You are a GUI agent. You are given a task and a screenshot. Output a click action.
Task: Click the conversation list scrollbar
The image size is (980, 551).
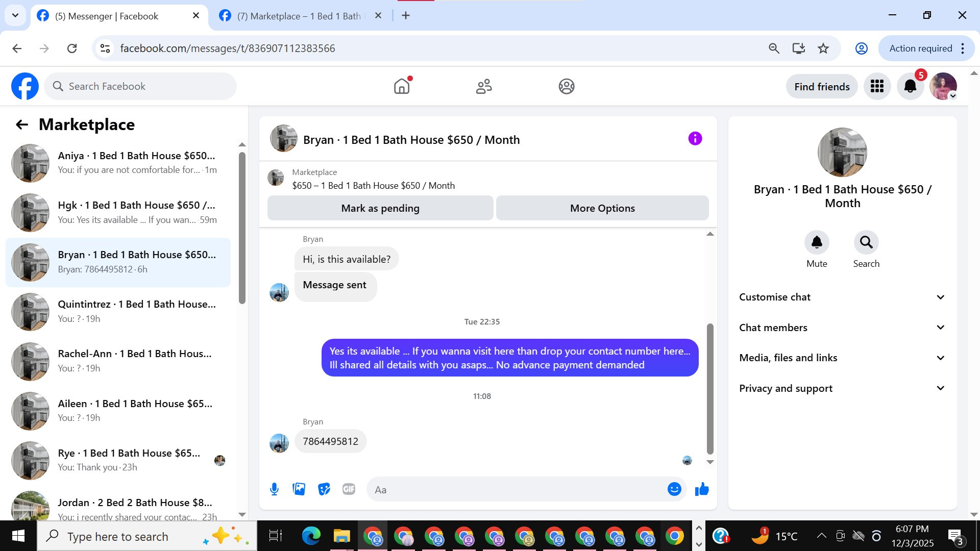point(242,228)
